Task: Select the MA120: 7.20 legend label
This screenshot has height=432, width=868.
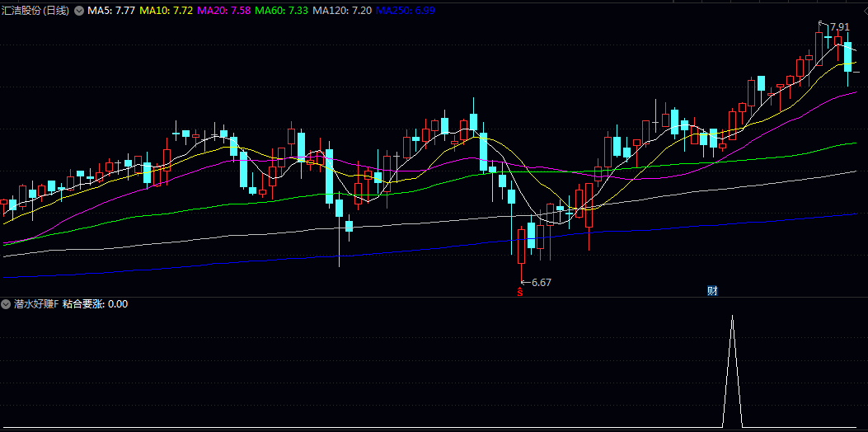Action: tap(342, 11)
